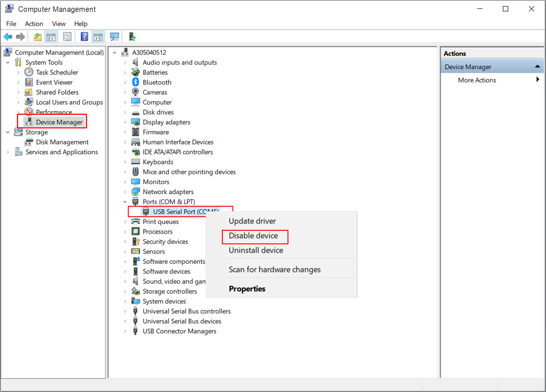Click the Up one level folder icon

37,37
